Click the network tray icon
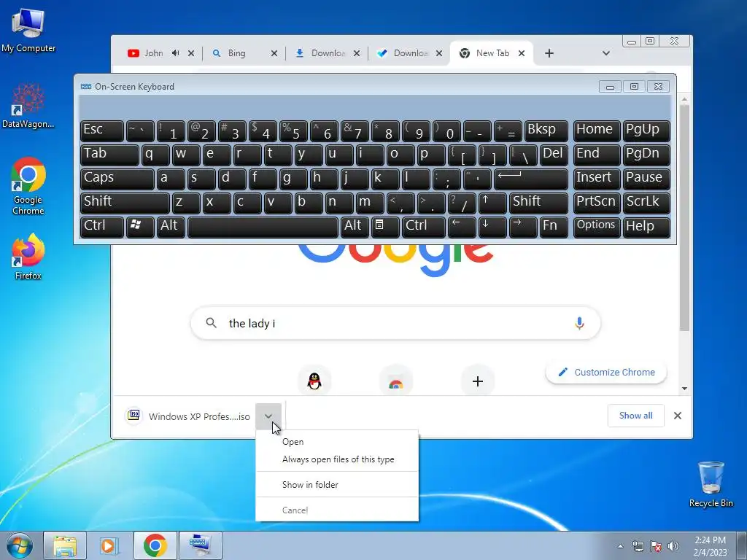Screen dimensions: 747x560 pyautogui.click(x=638, y=545)
